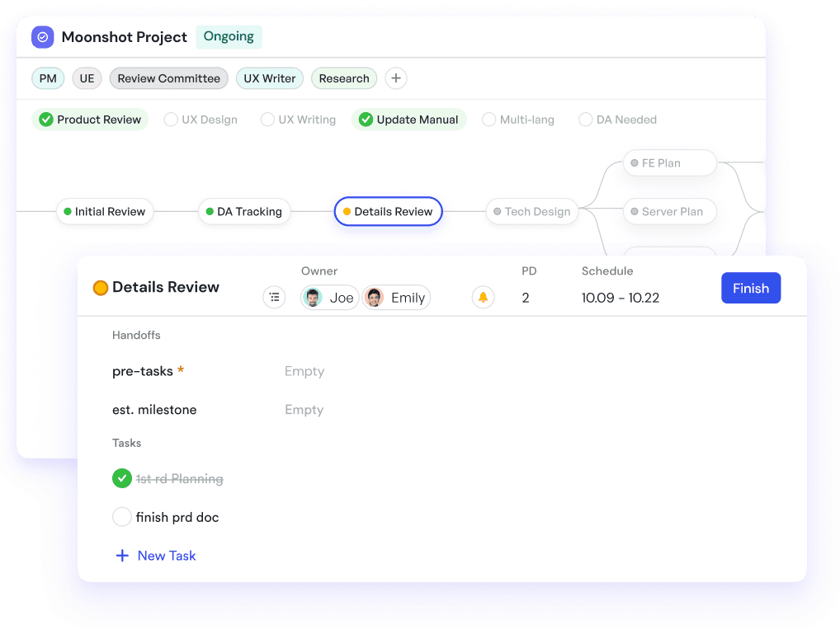Viewport: 840px width, 630px height.
Task: Edit the PD value 2
Action: point(526,298)
